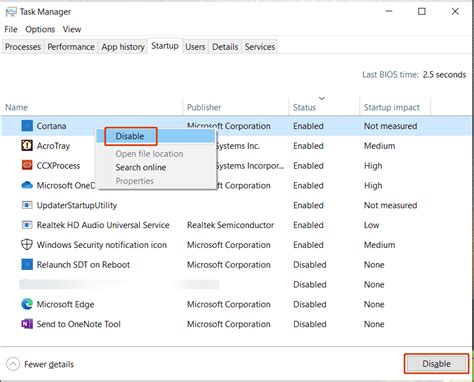Click Fewer details label

(x=49, y=364)
